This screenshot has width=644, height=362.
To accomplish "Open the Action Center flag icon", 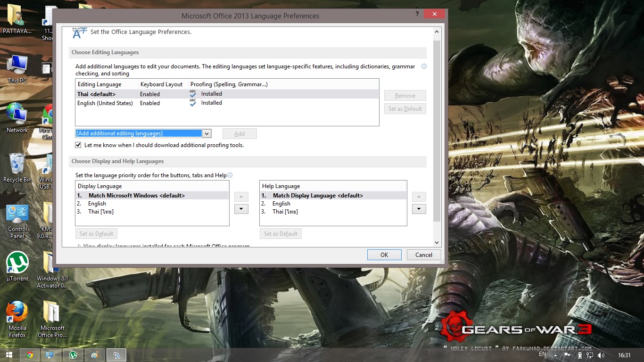I will (568, 355).
